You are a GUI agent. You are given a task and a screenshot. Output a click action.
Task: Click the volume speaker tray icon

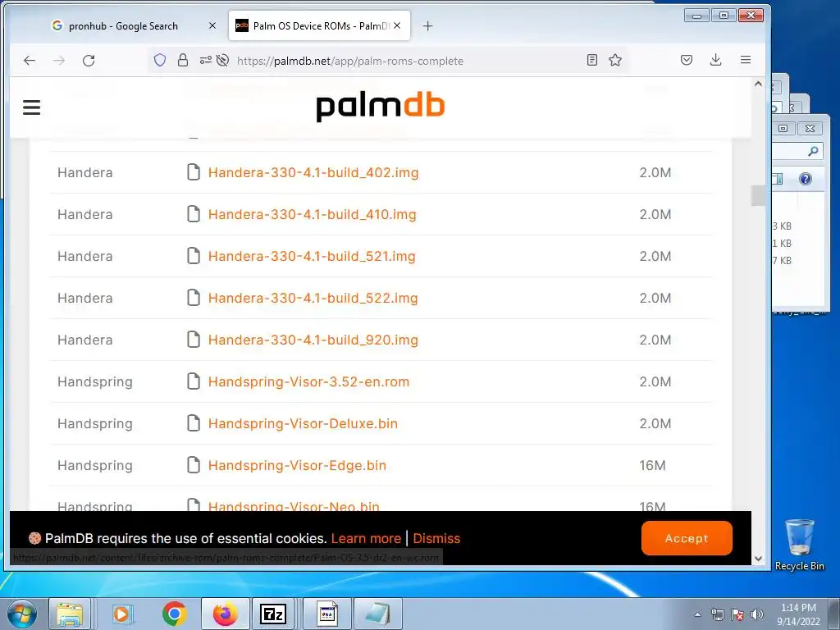(756, 614)
